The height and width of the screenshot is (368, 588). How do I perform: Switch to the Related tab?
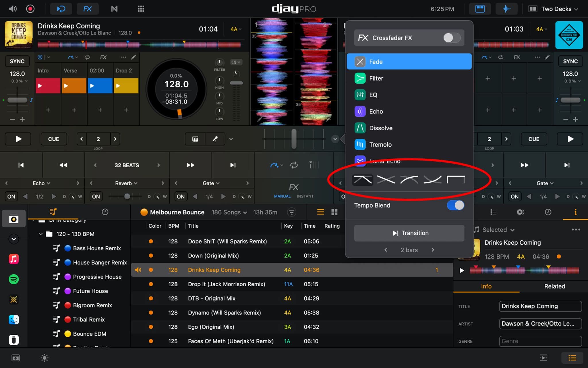554,286
